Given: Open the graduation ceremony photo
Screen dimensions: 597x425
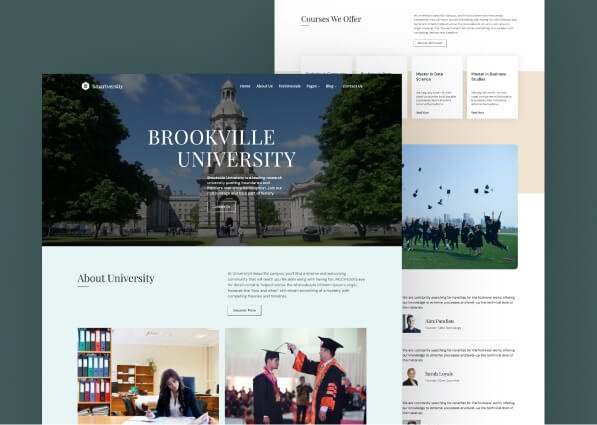Looking at the screenshot, I should point(296,376).
